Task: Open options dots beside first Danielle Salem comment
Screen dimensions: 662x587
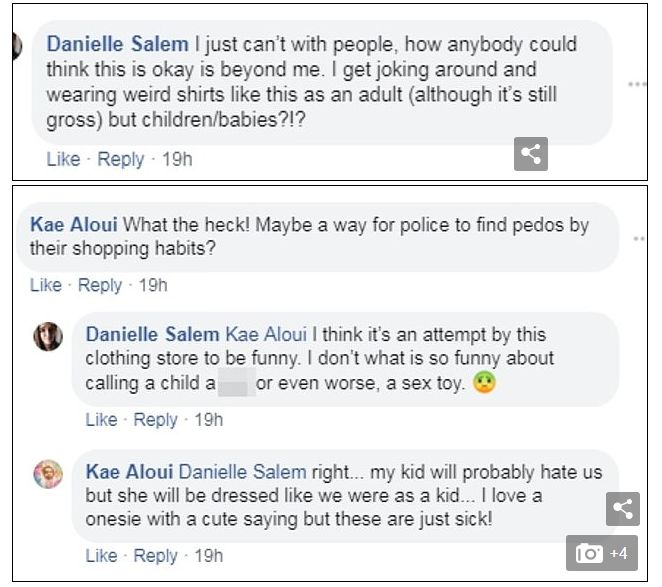Action: [637, 85]
